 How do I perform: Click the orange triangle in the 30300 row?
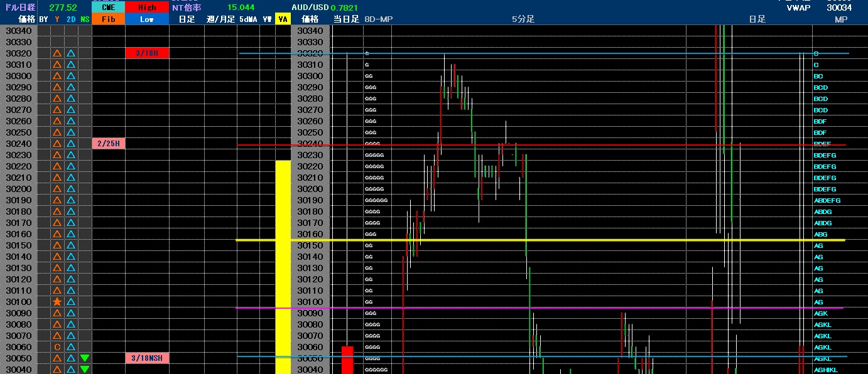[57, 76]
